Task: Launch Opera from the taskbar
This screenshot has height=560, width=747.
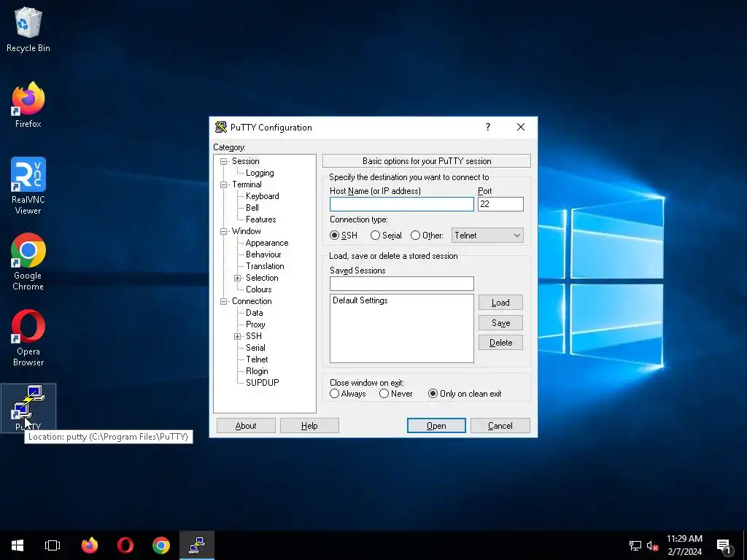Action: point(125,545)
